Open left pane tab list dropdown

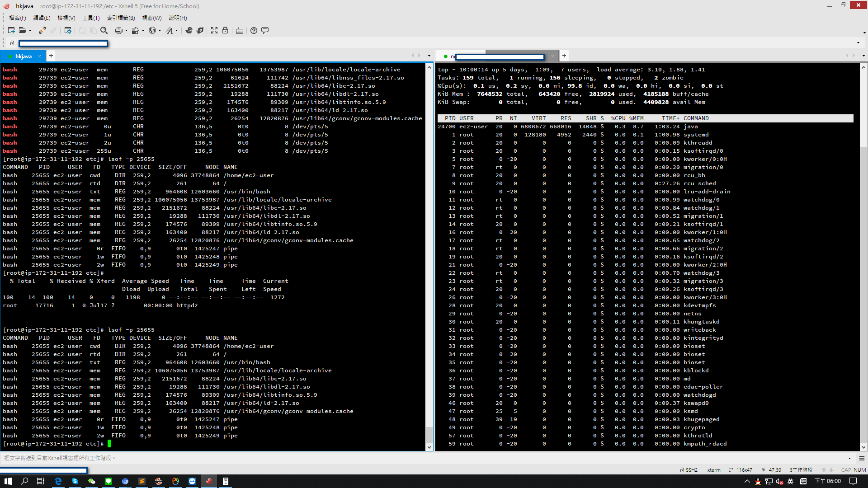tap(429, 56)
